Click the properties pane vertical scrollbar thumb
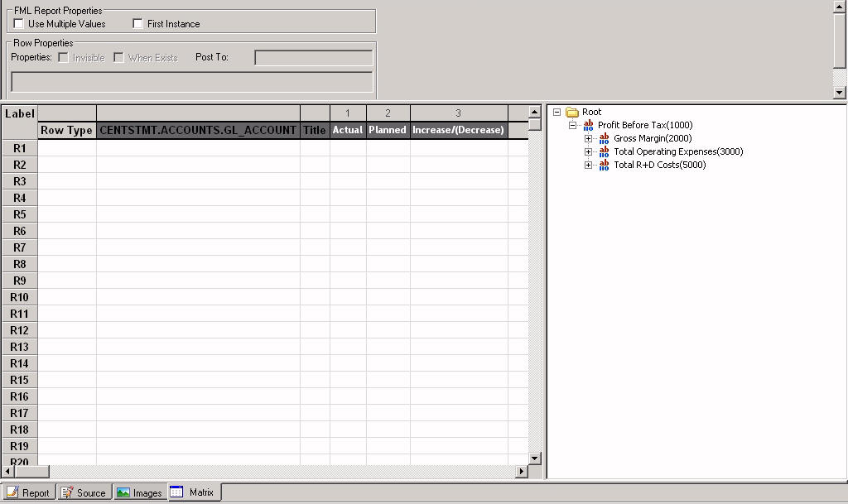The height and width of the screenshot is (504, 848). (840, 40)
